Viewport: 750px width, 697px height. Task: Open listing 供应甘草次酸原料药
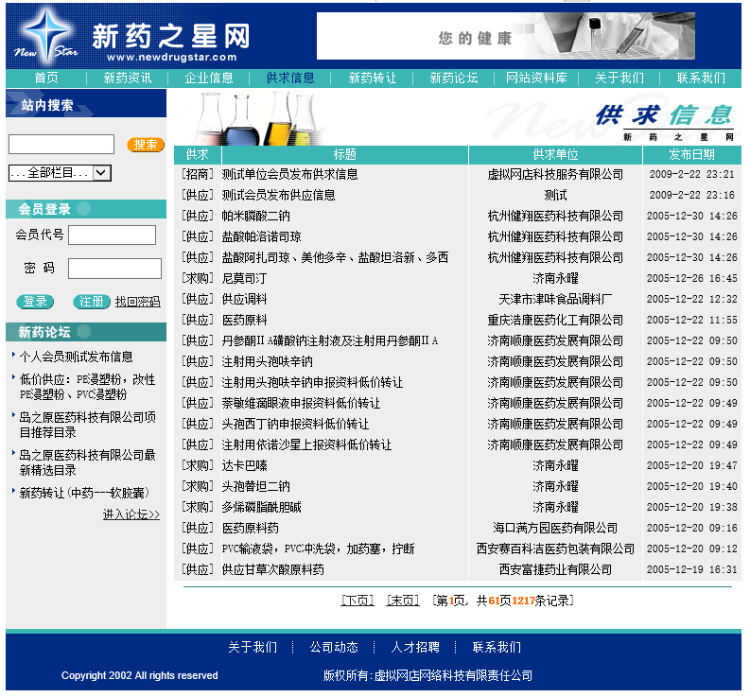(273, 570)
